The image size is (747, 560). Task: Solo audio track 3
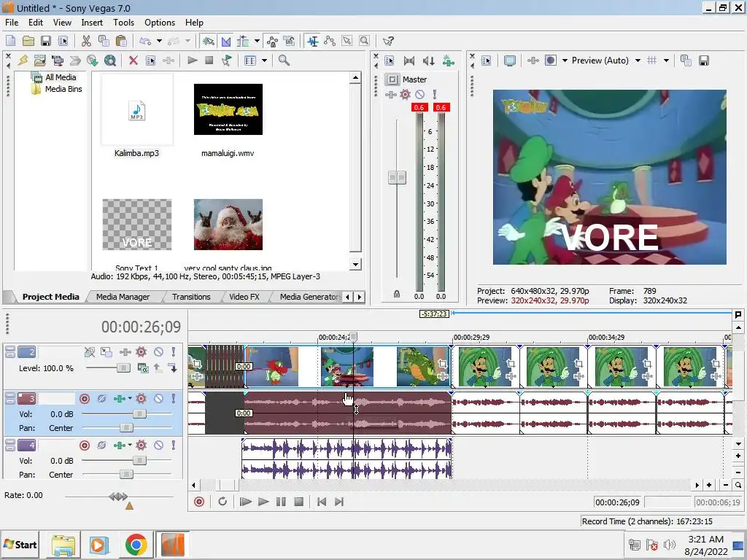pos(174,399)
